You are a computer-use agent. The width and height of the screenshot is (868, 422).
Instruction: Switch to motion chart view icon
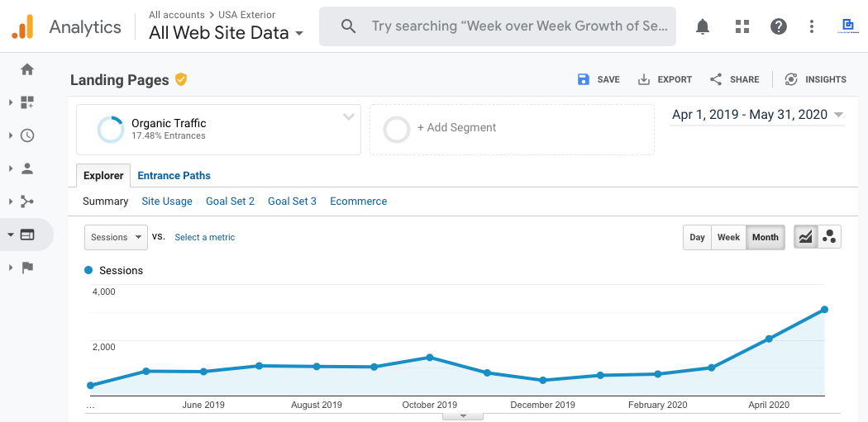click(x=829, y=237)
